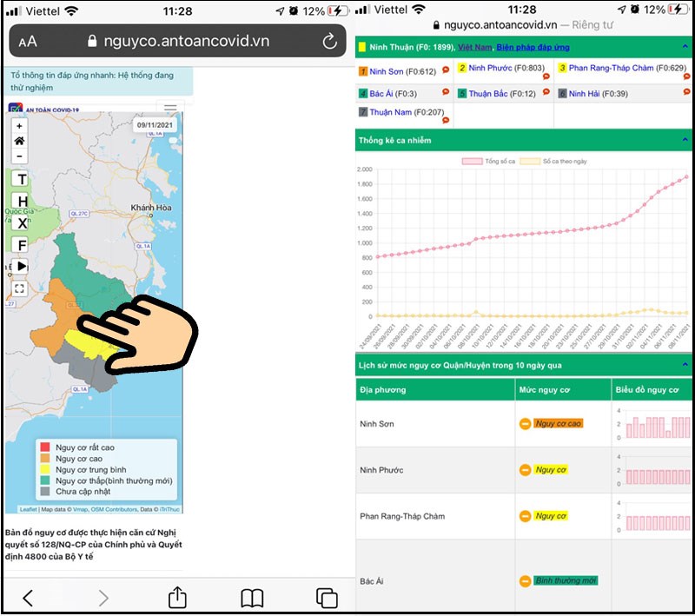
Task: Open comment icon next to Ninh Sơn
Action: click(446, 70)
